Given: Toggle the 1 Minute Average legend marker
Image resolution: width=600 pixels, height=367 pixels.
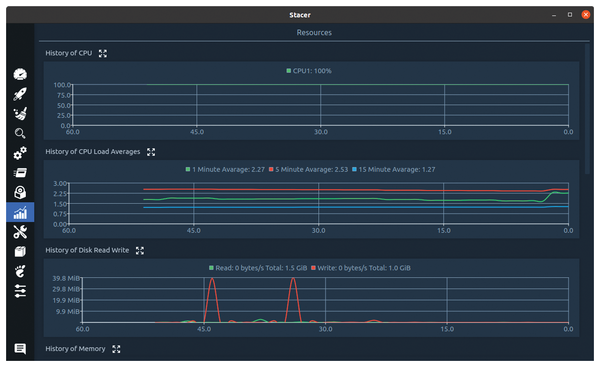Looking at the screenshot, I should [188, 169].
